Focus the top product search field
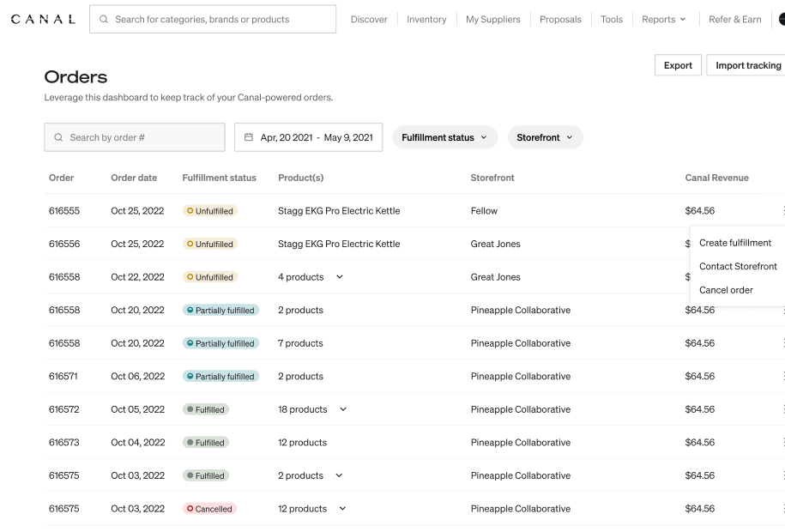785x532 pixels. click(213, 20)
